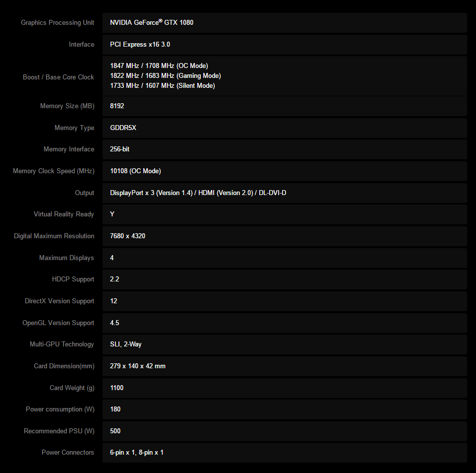Select the 8192 memory size value
Viewport: 476px width, 473px height.
tap(117, 106)
